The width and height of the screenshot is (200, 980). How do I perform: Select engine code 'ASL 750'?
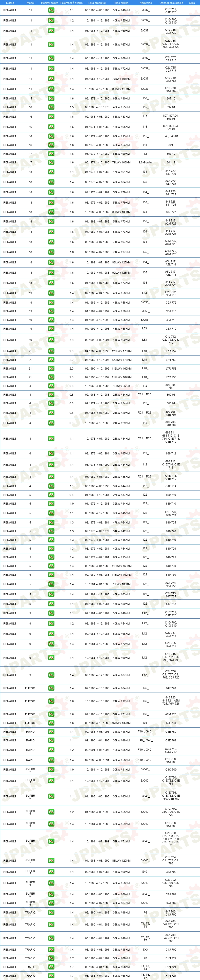171,723
